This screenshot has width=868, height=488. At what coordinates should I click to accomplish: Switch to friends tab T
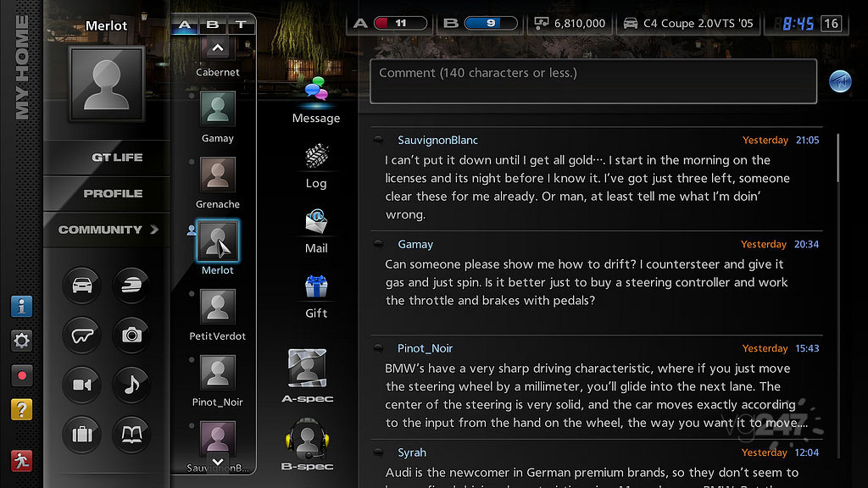pyautogui.click(x=241, y=25)
